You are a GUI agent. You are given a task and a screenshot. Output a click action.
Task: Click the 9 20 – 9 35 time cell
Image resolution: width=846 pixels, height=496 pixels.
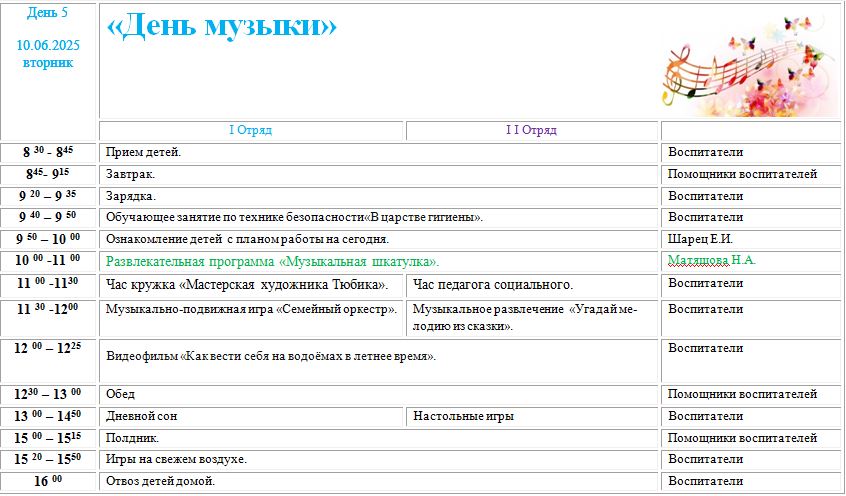click(x=47, y=195)
